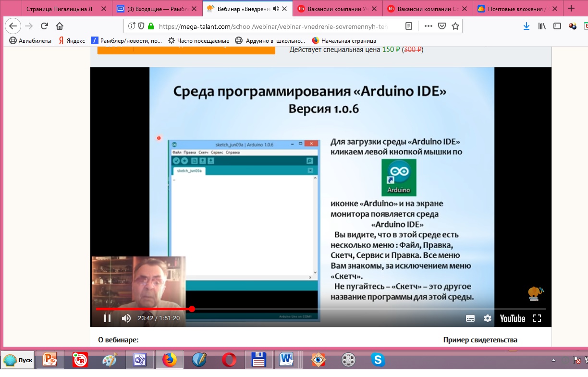
Task: Save the page to Pocket
Action: click(x=442, y=26)
